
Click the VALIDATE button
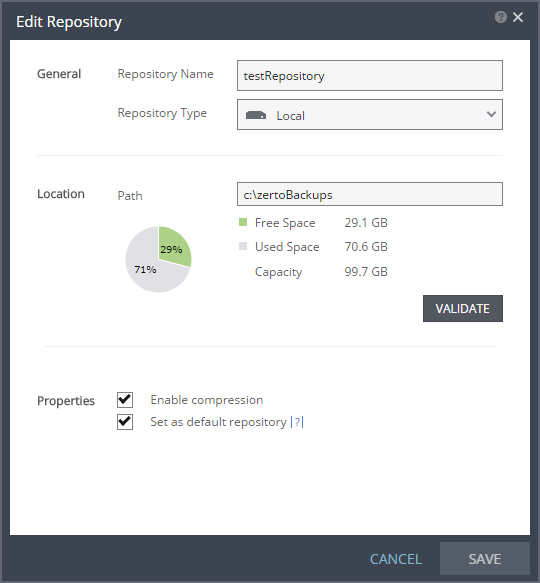tap(463, 309)
